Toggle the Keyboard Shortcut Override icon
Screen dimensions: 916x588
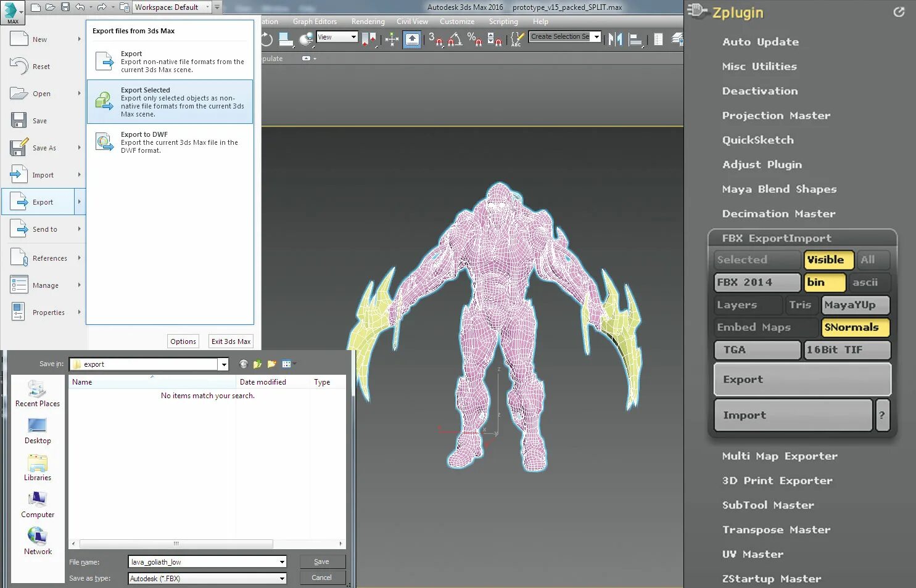(412, 39)
